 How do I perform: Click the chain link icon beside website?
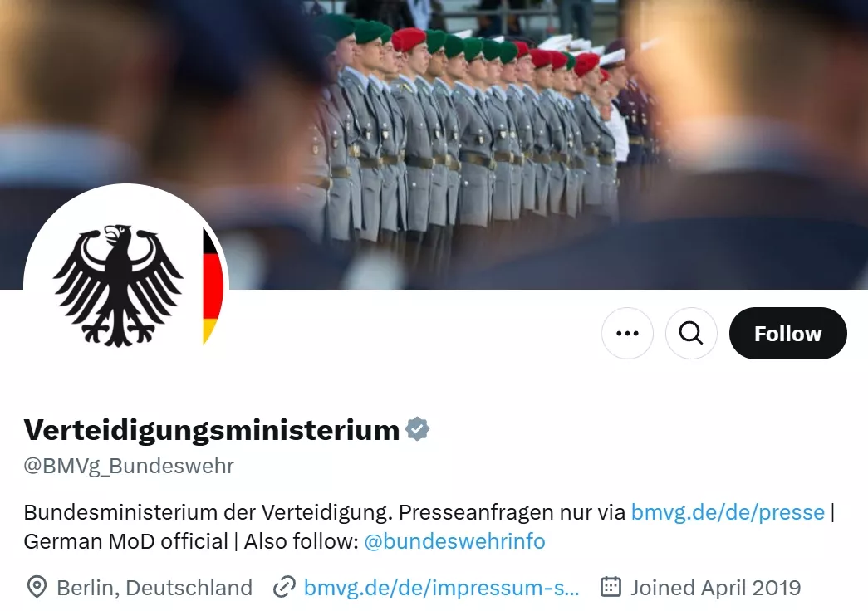[284, 587]
